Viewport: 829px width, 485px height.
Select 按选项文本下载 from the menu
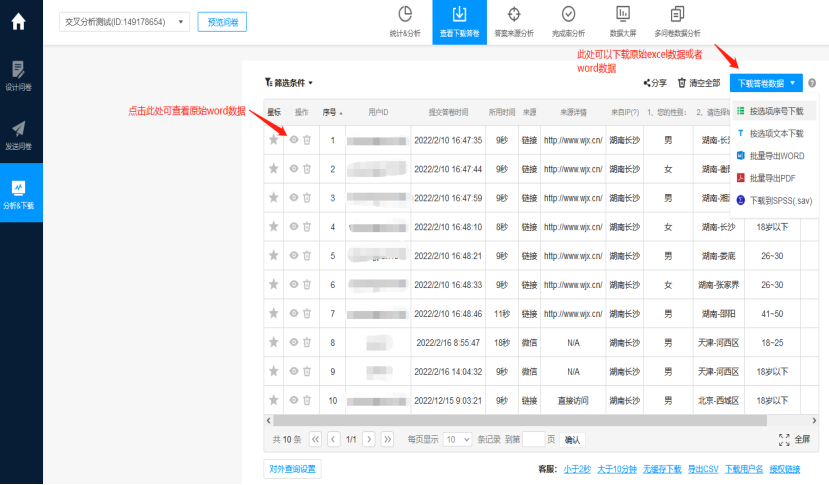[775, 134]
